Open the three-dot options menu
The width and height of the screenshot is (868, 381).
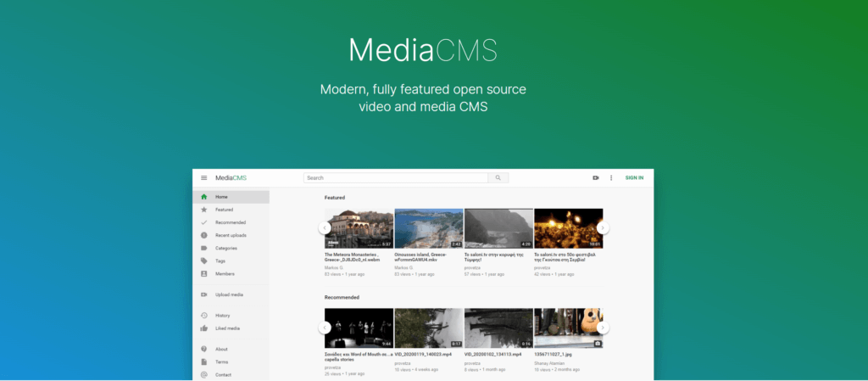(611, 178)
